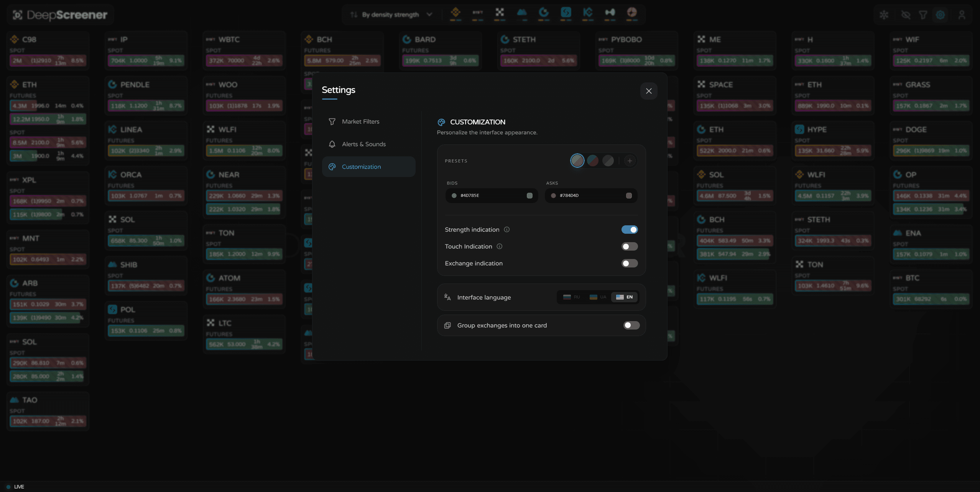Select the UA interface language option
This screenshot has width=980, height=492.
[x=597, y=297]
